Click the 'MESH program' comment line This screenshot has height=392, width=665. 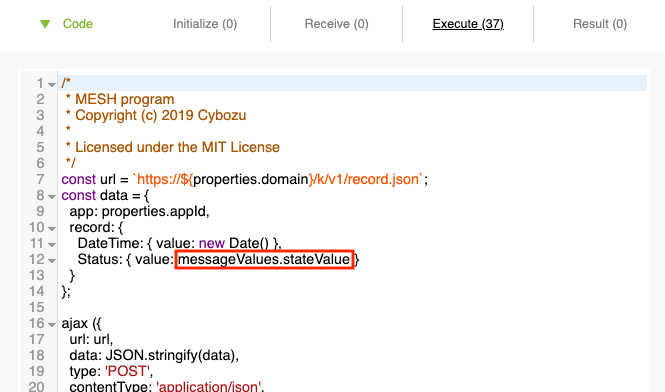pyautogui.click(x=120, y=99)
